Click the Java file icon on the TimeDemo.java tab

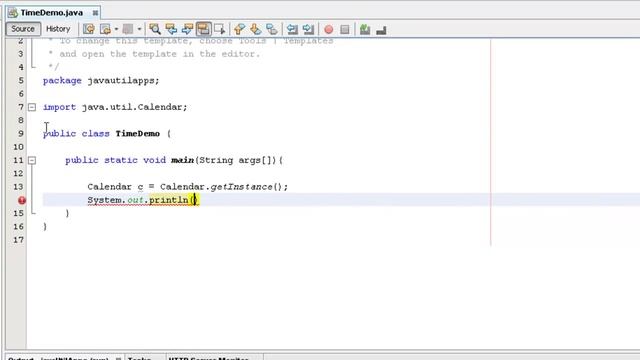tap(13, 13)
